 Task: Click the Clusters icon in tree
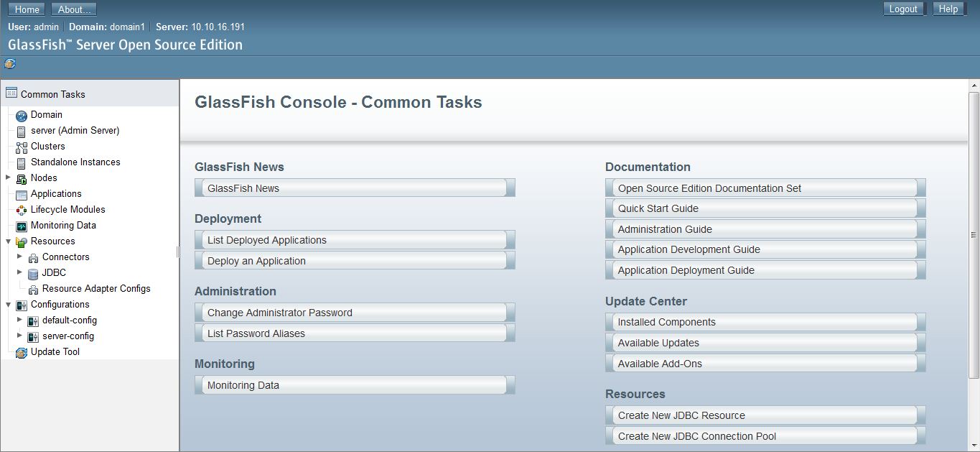pyautogui.click(x=22, y=147)
